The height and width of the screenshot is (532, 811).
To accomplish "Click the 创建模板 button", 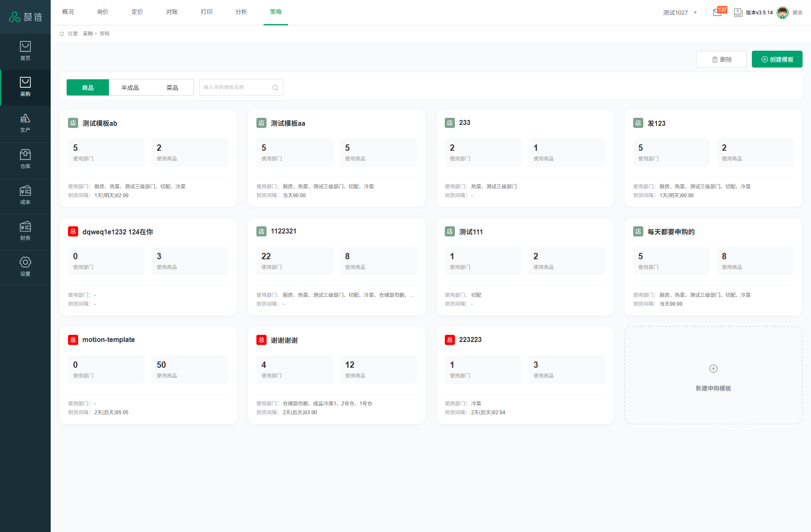I will tap(777, 60).
